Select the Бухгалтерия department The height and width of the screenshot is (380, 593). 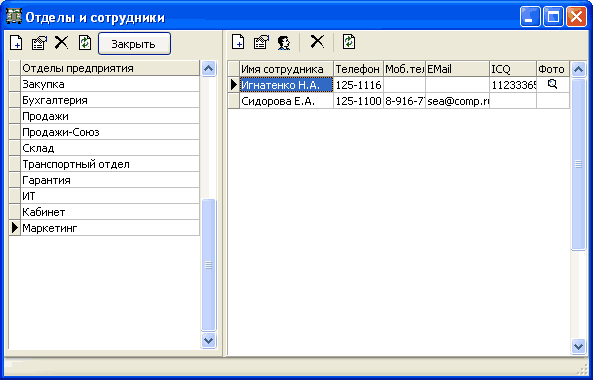point(110,100)
